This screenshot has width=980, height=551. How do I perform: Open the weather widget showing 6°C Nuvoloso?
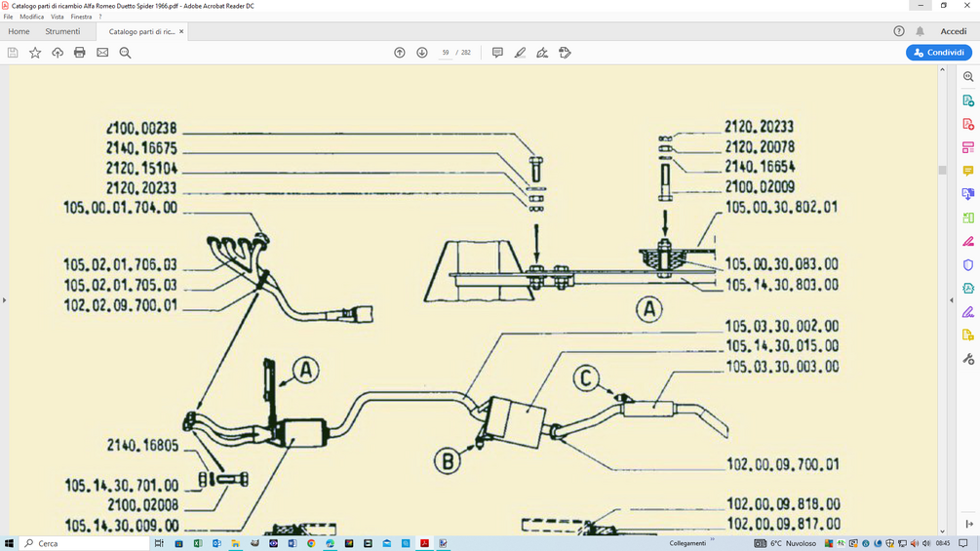(785, 543)
